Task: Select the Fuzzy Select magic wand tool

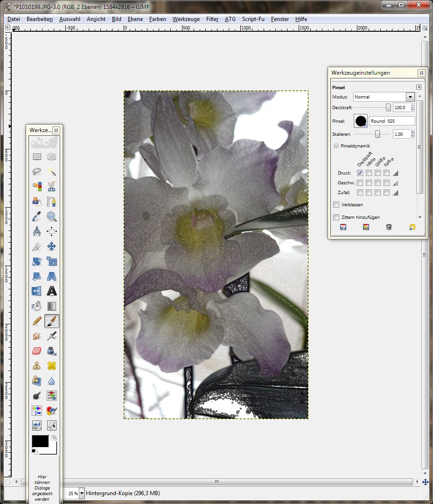Action: (x=52, y=172)
